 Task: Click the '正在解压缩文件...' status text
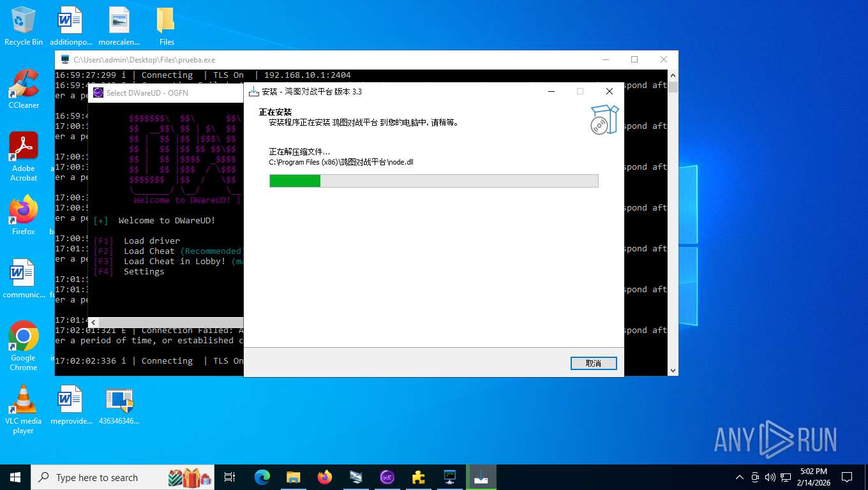click(x=299, y=152)
